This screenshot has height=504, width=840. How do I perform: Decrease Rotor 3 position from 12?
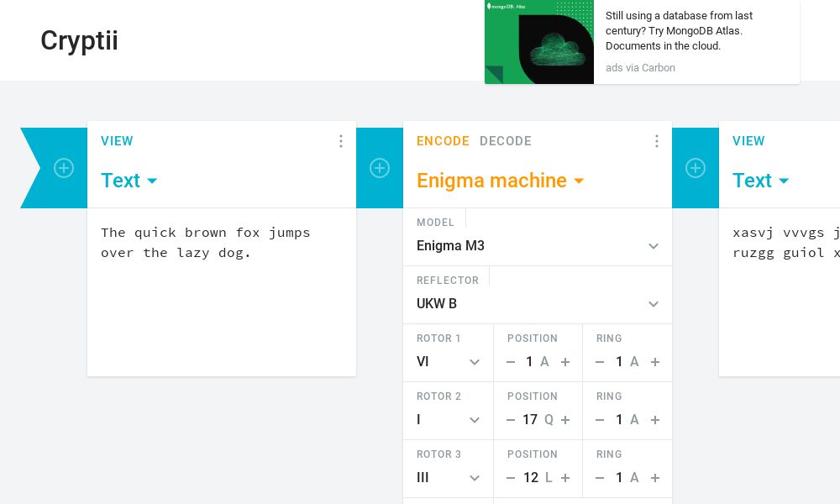(x=511, y=478)
